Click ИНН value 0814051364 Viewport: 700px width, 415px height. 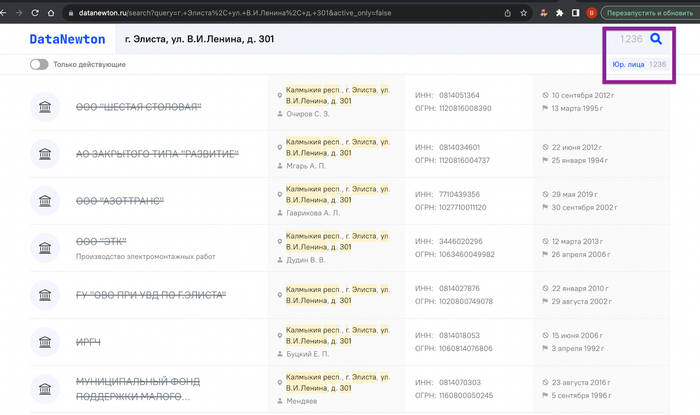click(459, 95)
